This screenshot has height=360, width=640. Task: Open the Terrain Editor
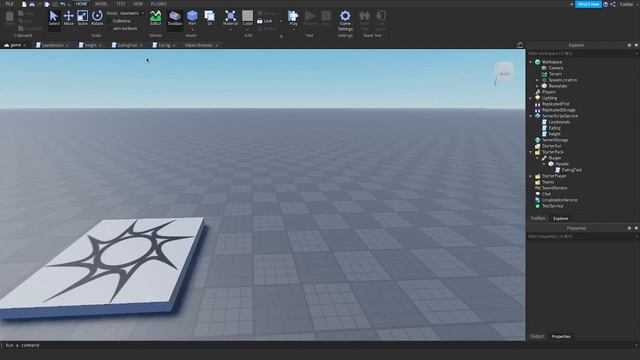tap(156, 18)
